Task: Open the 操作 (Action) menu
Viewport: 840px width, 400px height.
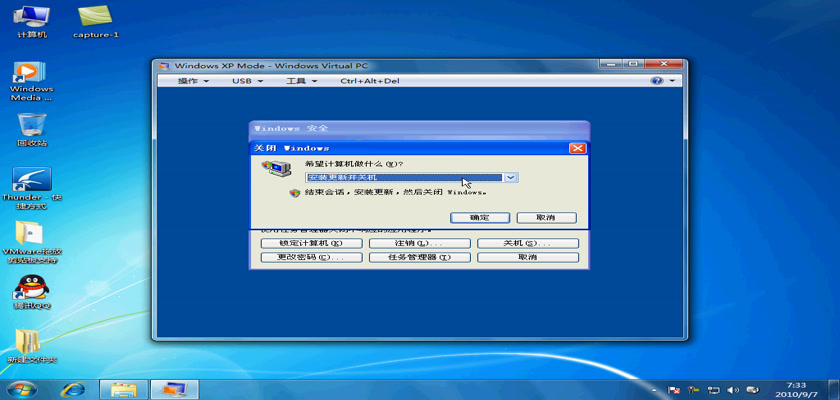Action: (193, 81)
